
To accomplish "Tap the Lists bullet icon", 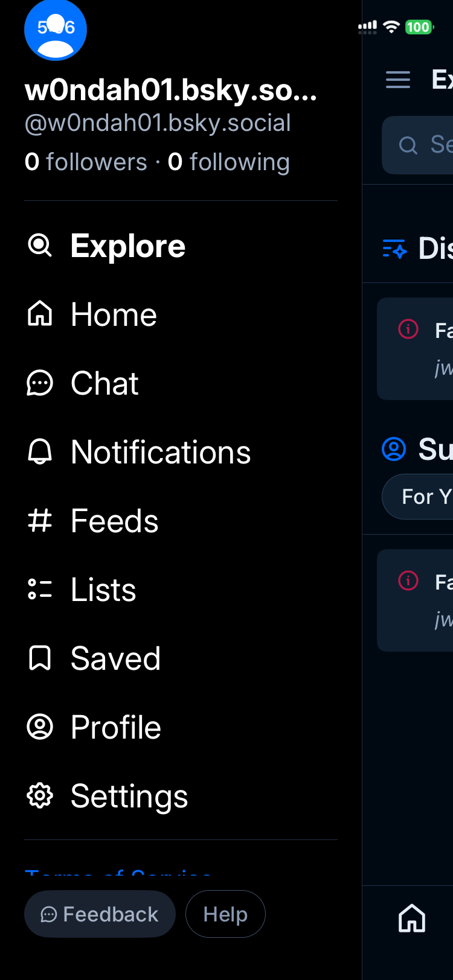I will 40,590.
